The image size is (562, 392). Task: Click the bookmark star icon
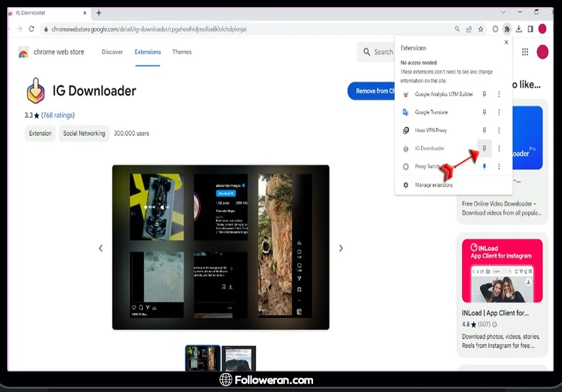[x=481, y=29]
